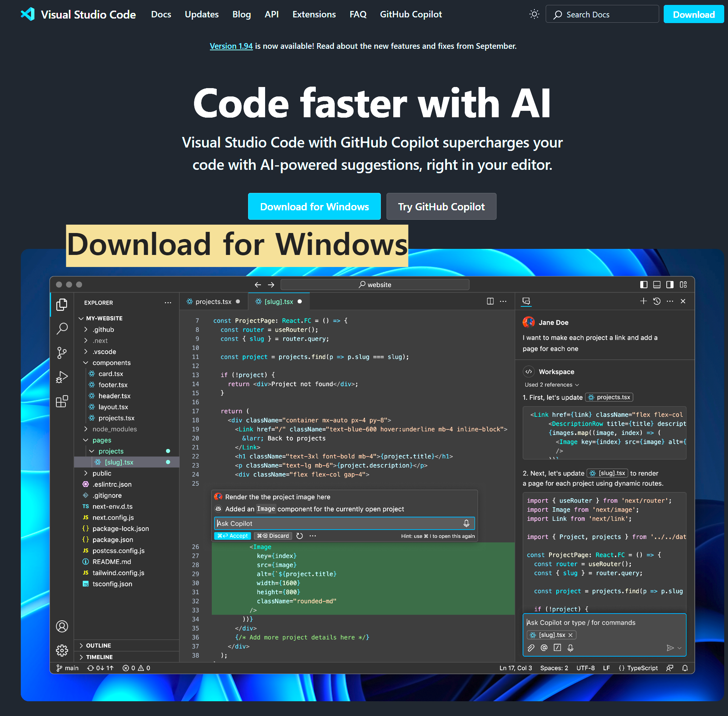Image resolution: width=728 pixels, height=716 pixels.
Task: Click the split editor icon
Action: coord(490,301)
